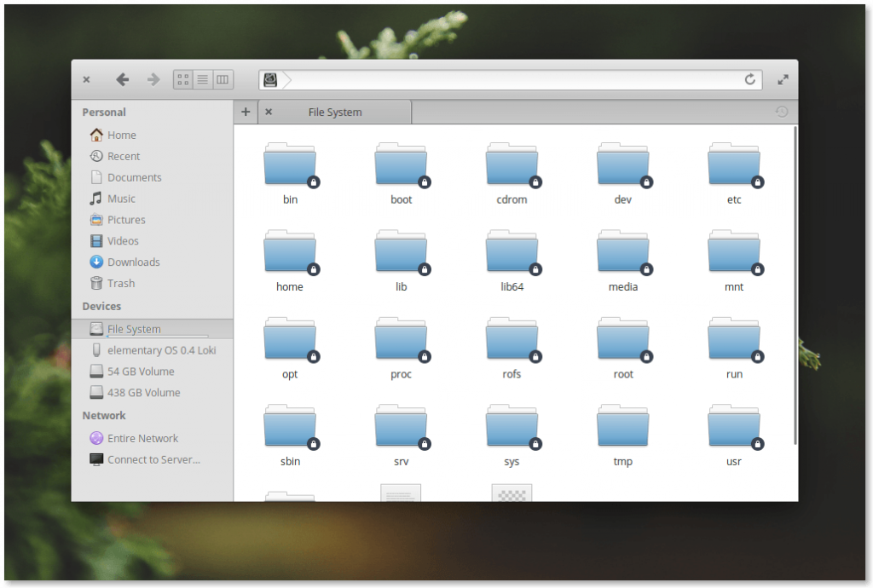Select the mnt folder
The height and width of the screenshot is (588, 873).
point(734,261)
